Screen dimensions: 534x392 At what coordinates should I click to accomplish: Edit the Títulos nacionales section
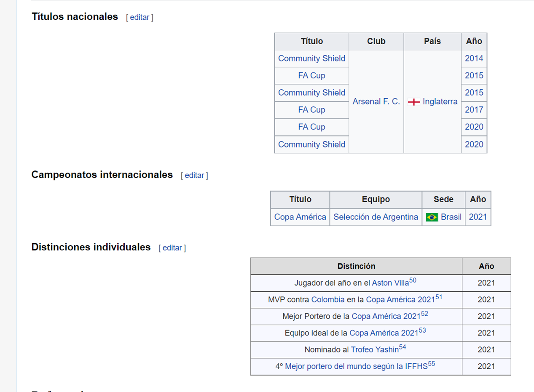tap(140, 17)
